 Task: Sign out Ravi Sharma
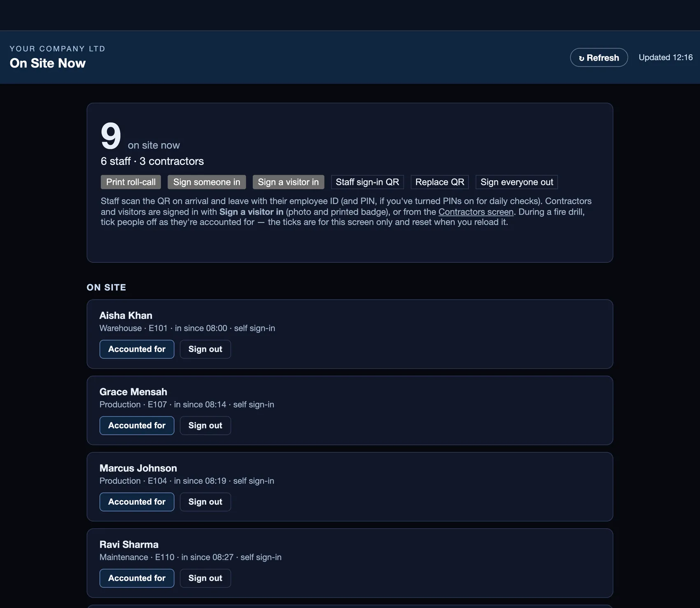205,578
